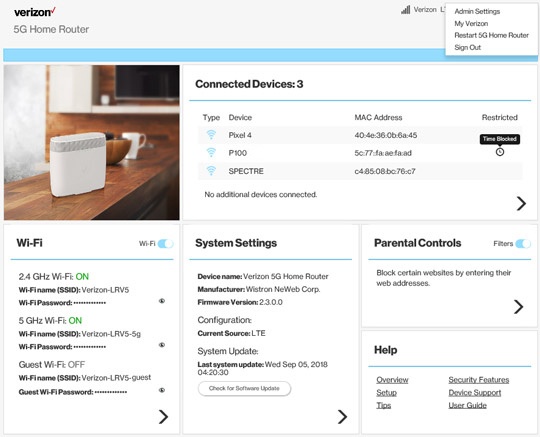Open System Settings via its chevron arrow
This screenshot has height=437, width=540.
click(342, 417)
